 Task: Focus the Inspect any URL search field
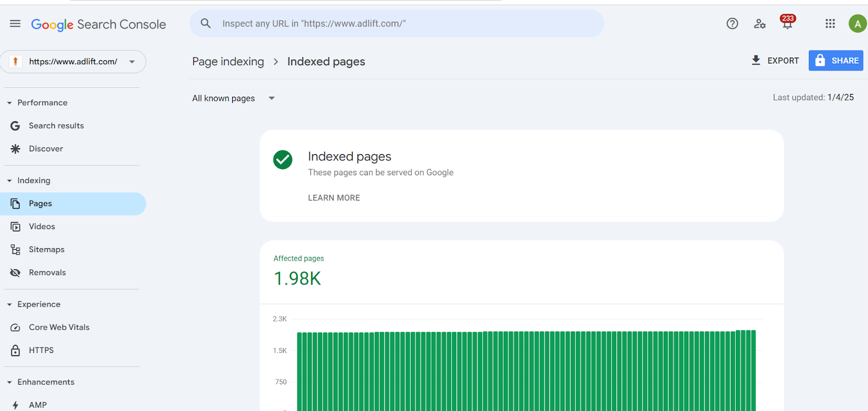pyautogui.click(x=397, y=23)
